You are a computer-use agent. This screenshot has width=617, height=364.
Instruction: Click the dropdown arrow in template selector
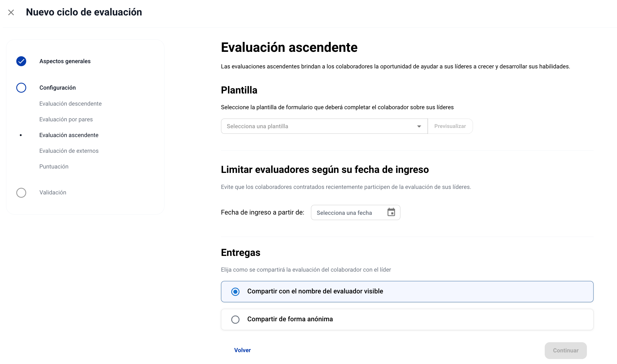419,126
